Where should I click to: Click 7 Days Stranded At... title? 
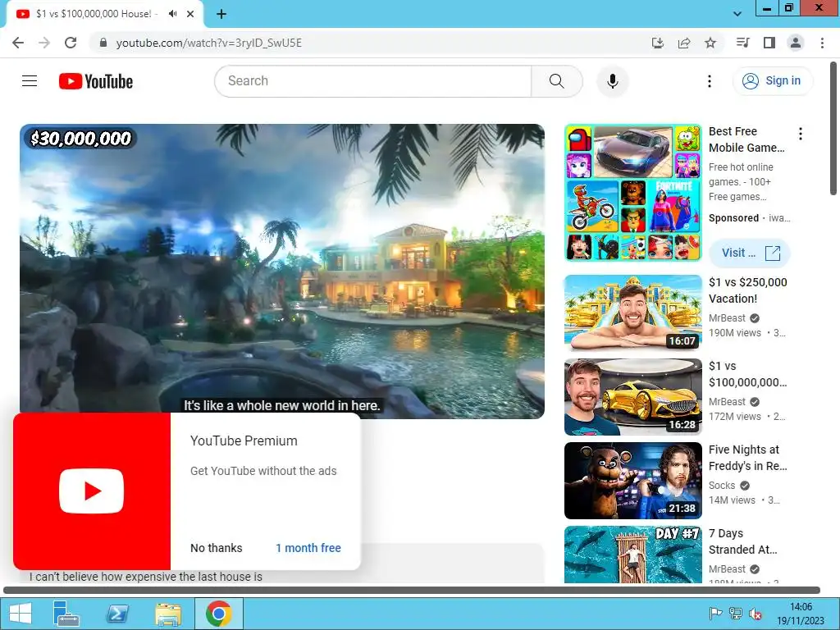743,541
